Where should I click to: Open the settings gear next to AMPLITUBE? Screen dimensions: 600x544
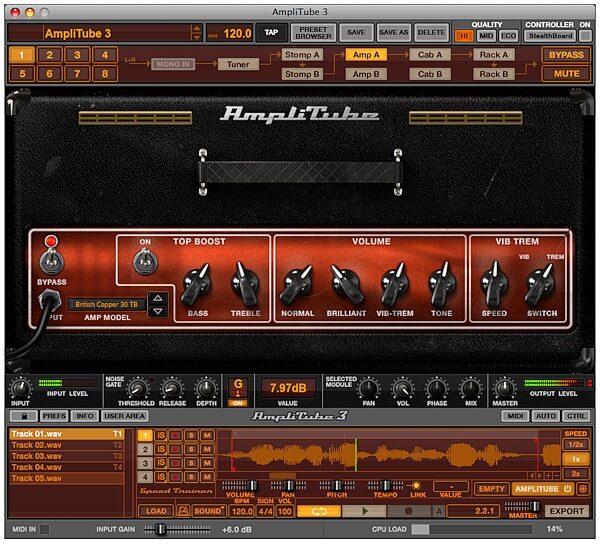(583, 489)
